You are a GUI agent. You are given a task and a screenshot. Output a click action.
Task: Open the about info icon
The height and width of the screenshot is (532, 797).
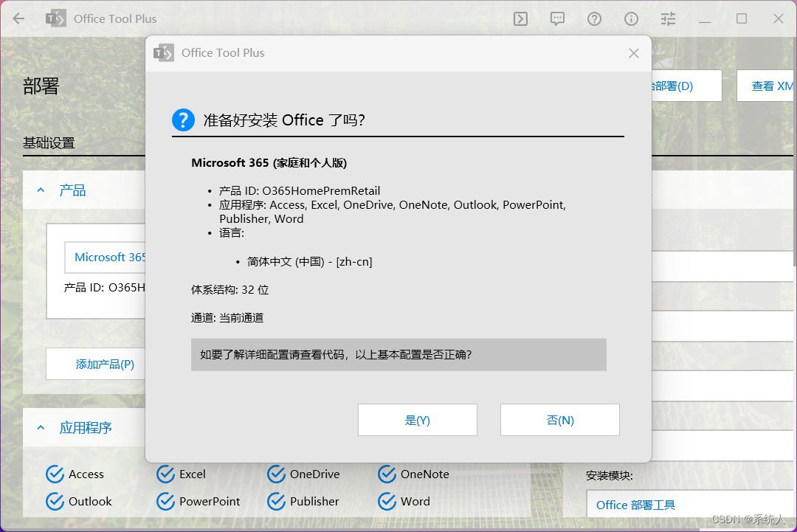(631, 18)
